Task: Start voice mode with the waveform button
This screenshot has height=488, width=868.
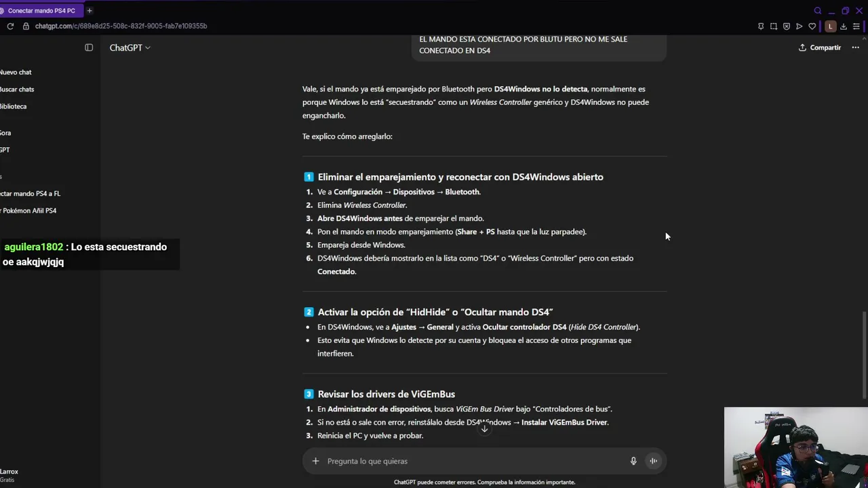Action: tap(653, 461)
